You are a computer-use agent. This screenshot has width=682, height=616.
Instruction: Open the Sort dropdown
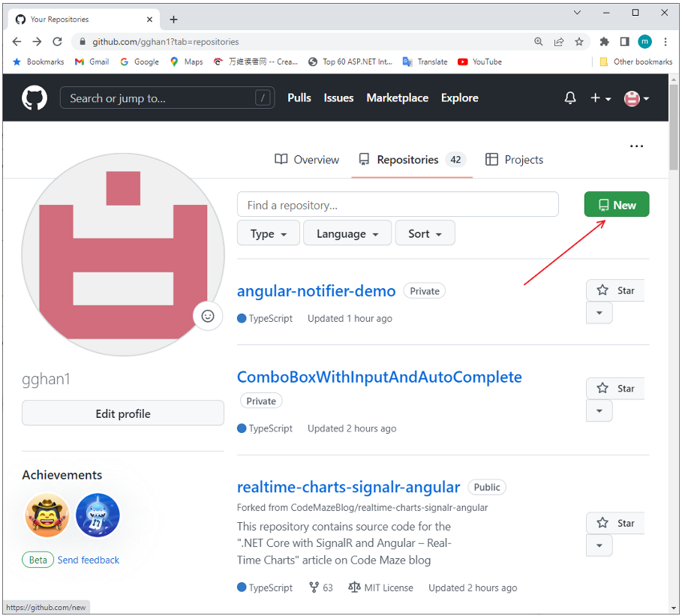click(425, 233)
